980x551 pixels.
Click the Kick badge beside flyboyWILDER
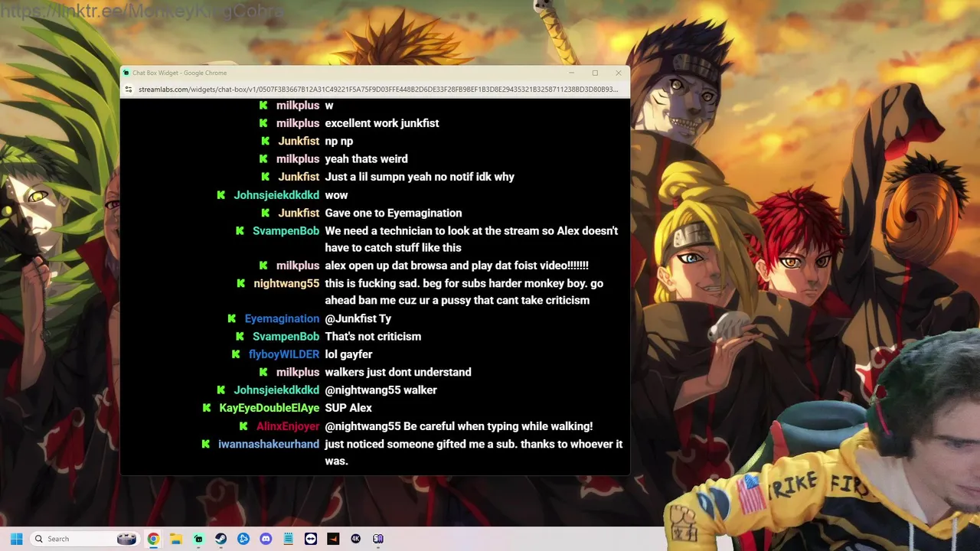click(236, 354)
